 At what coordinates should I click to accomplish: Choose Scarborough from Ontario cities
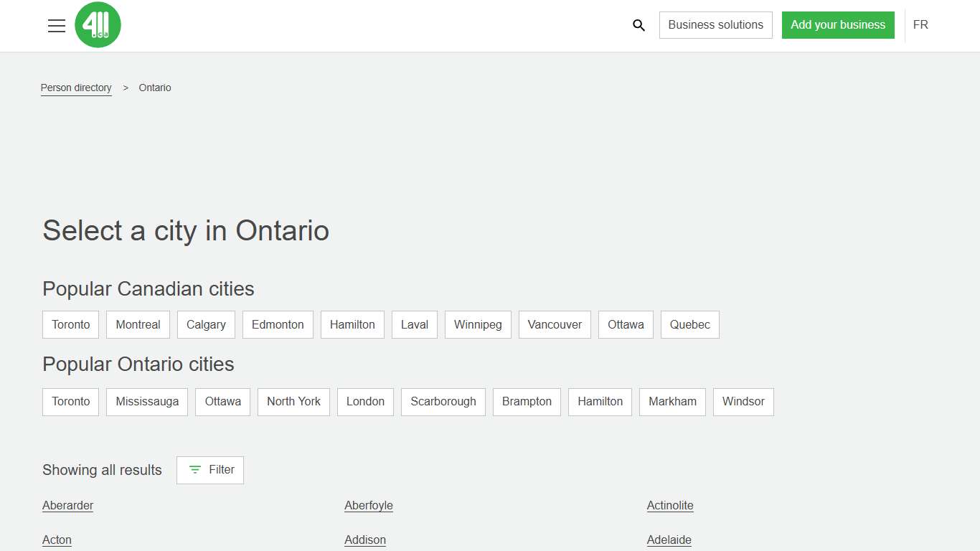pyautogui.click(x=443, y=402)
